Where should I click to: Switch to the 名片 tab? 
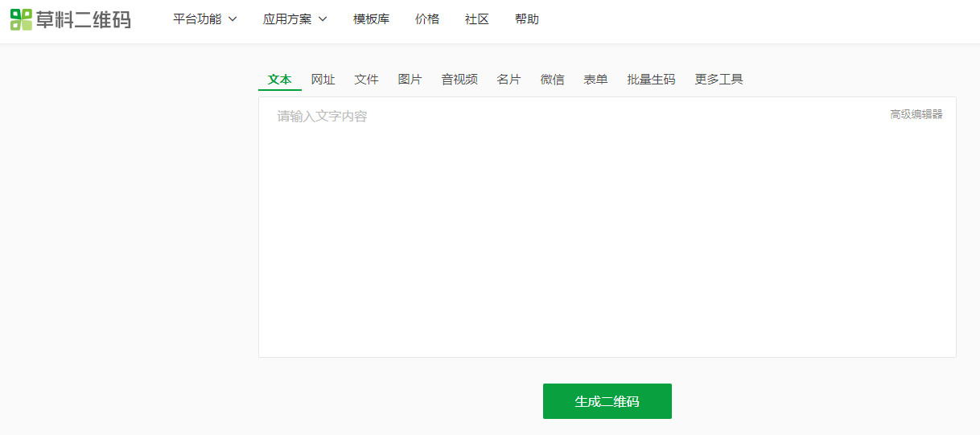tap(509, 80)
